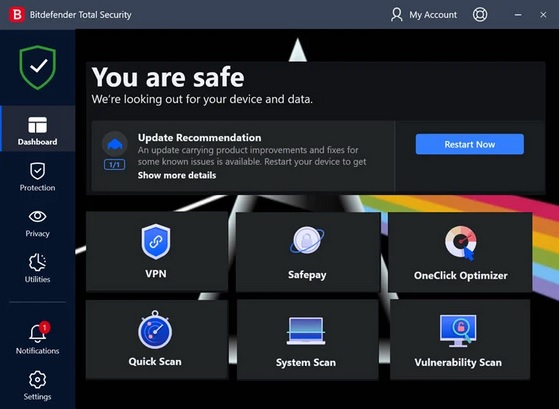The image size is (559, 409).
Task: Click the Restart Now button
Action: point(470,144)
